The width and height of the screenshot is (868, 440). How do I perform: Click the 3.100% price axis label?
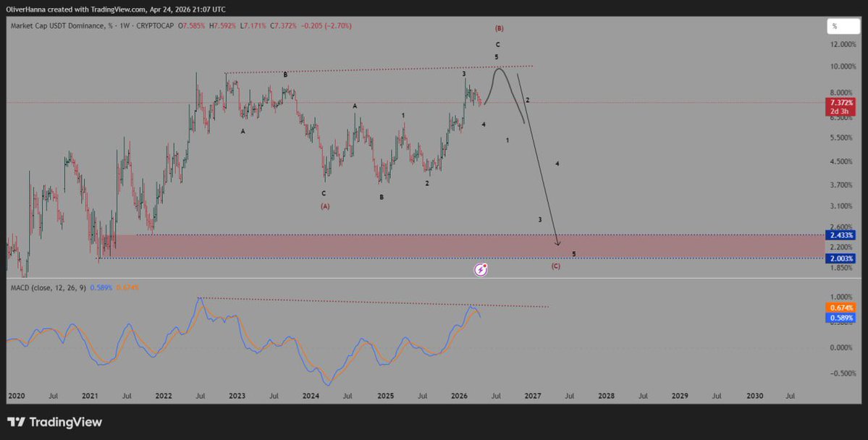click(841, 206)
